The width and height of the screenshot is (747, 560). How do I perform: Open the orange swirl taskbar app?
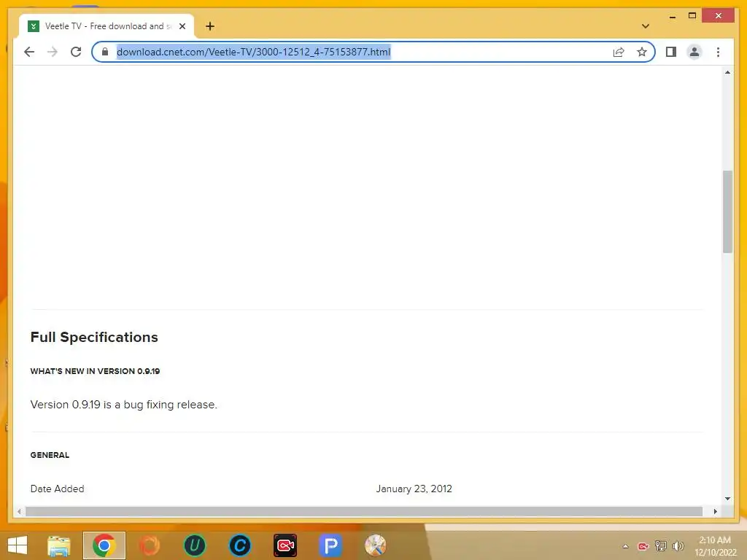point(149,545)
